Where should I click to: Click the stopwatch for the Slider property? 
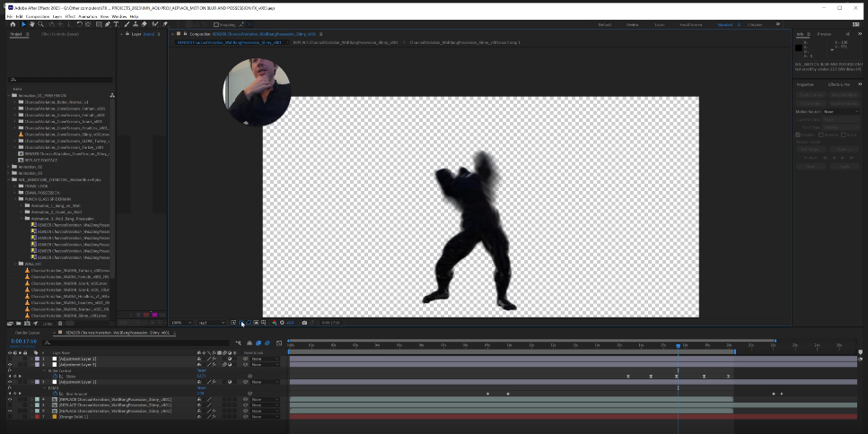(55, 377)
